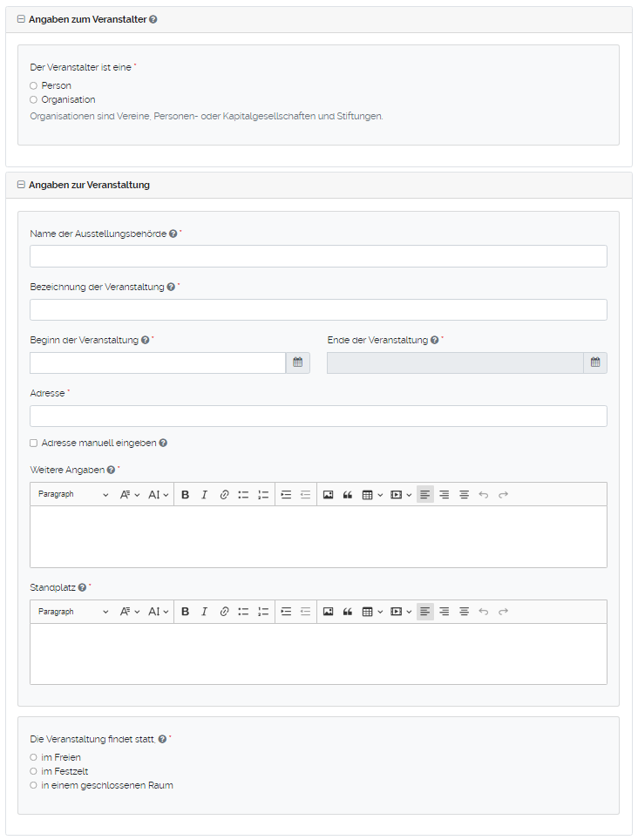Screen dimensions: 638x840
Task: Toggle italic formatting in Standplatz editor
Action: 204,611
